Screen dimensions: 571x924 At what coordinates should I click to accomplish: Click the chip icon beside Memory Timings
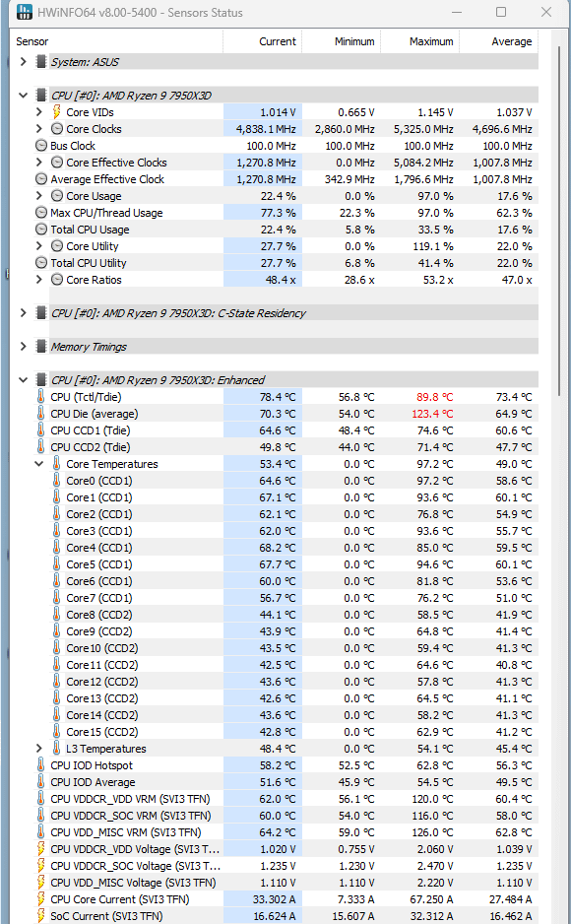coord(41,347)
